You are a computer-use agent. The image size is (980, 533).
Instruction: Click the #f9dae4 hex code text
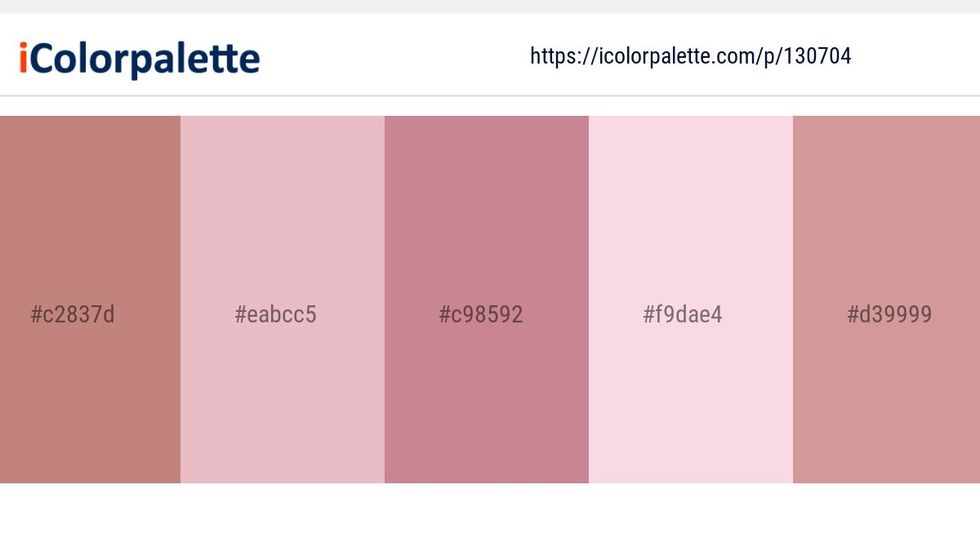683,315
